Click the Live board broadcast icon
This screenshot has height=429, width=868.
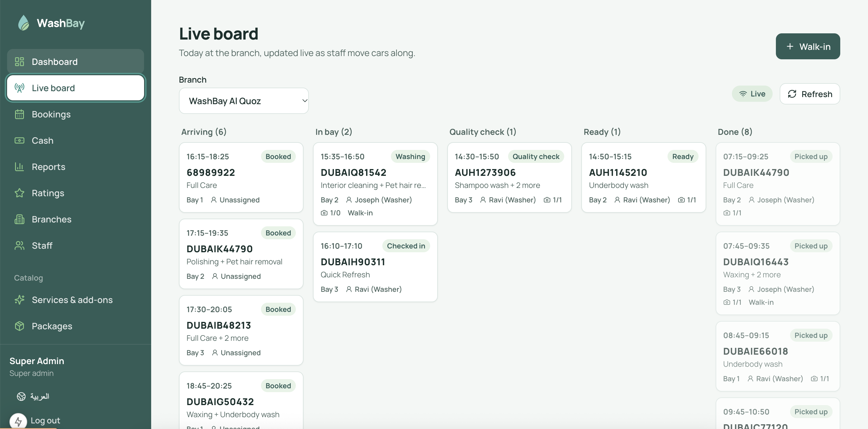[19, 88]
